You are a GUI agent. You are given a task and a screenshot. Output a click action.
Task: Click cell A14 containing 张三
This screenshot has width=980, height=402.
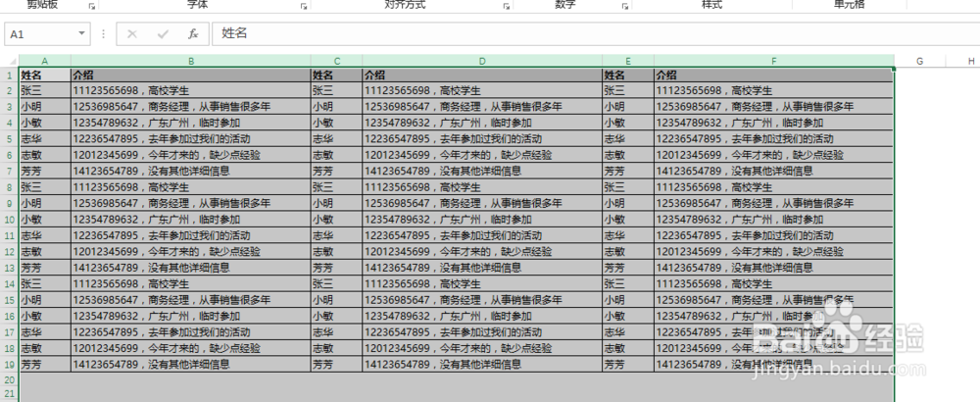[45, 283]
